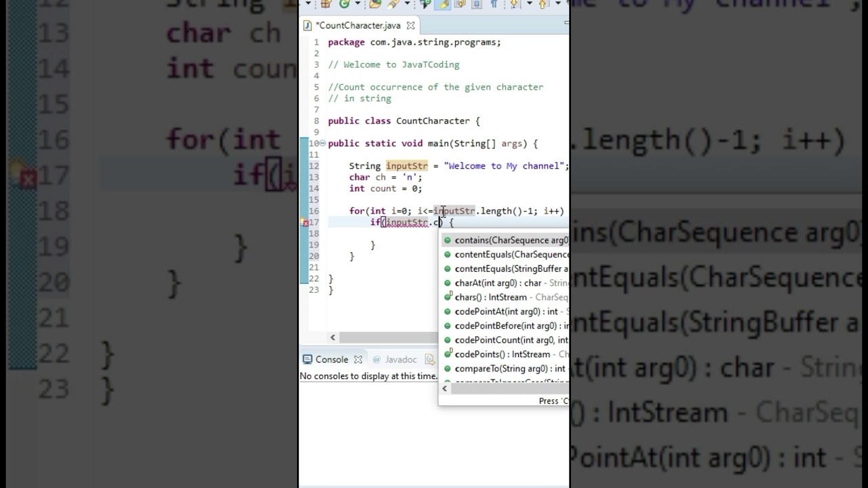
Task: Open the Search dropdown arrow
Action: click(x=407, y=3)
